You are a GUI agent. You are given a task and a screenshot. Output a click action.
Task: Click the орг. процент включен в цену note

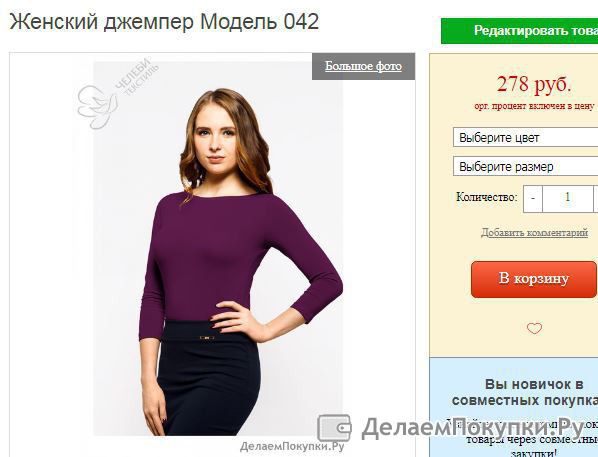(534, 106)
